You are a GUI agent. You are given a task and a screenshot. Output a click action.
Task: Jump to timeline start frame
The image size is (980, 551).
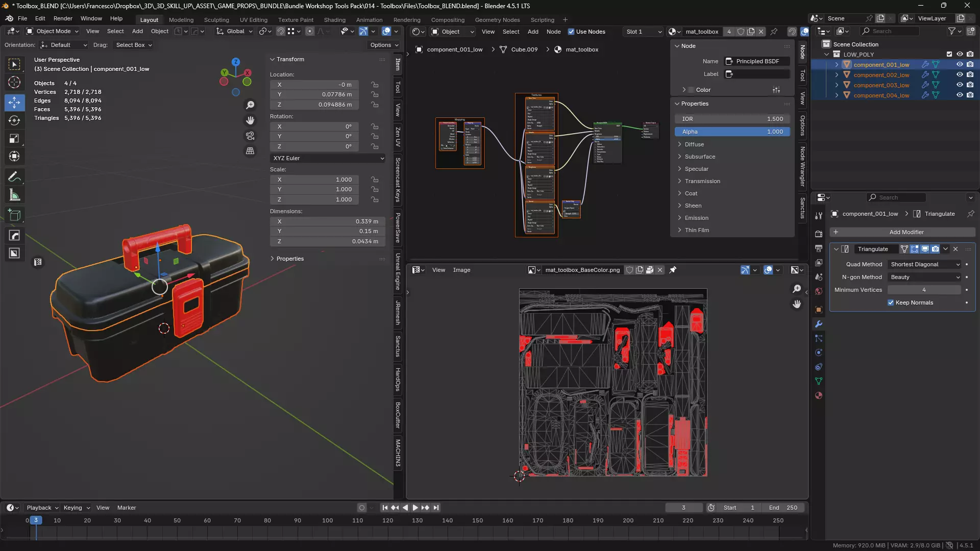point(384,508)
